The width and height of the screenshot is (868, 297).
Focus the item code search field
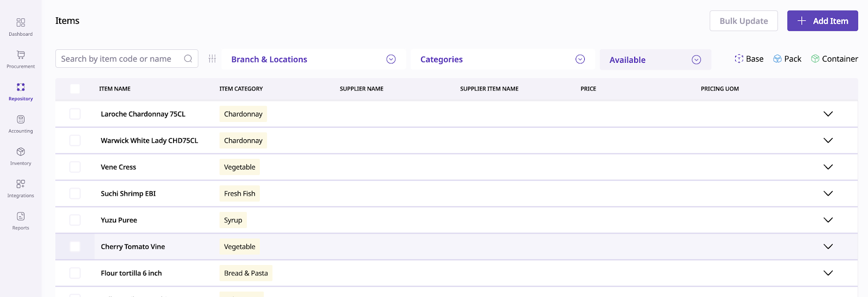119,59
